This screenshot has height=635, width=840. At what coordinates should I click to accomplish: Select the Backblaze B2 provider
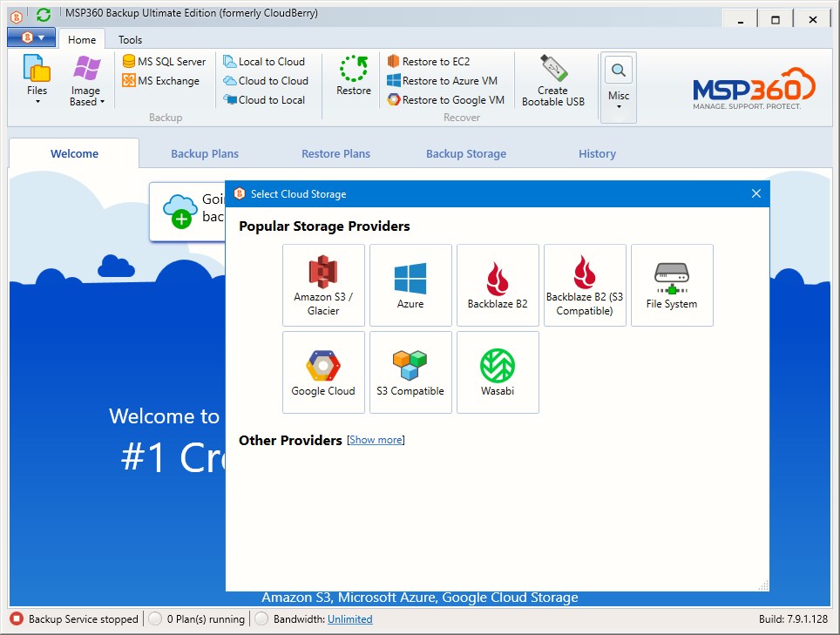tap(498, 285)
